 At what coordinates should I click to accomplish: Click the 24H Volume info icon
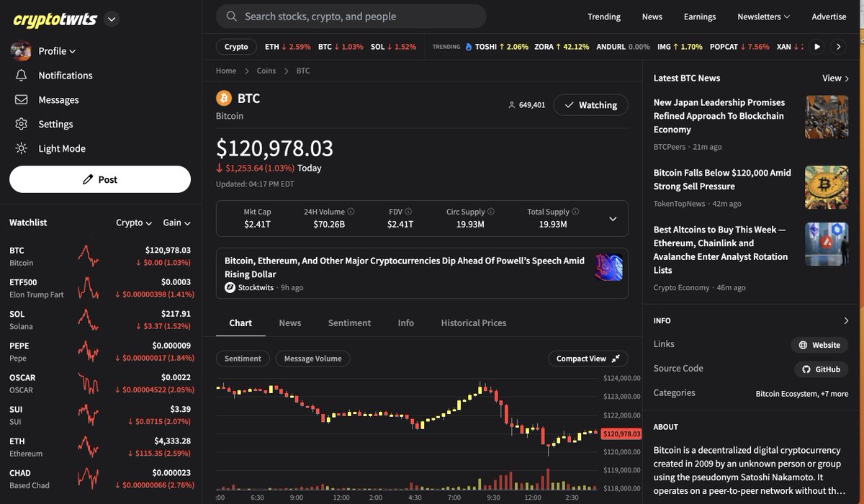pos(351,212)
